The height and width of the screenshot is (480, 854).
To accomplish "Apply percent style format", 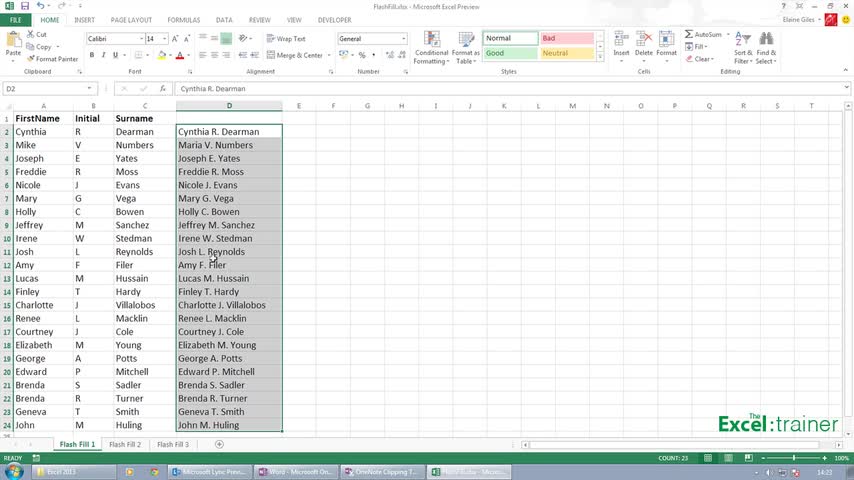I will pyautogui.click(x=362, y=55).
